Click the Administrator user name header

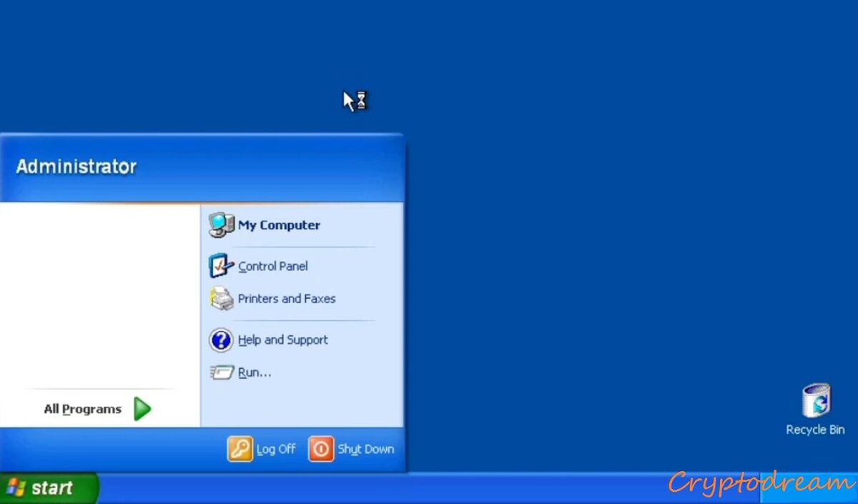click(x=76, y=167)
